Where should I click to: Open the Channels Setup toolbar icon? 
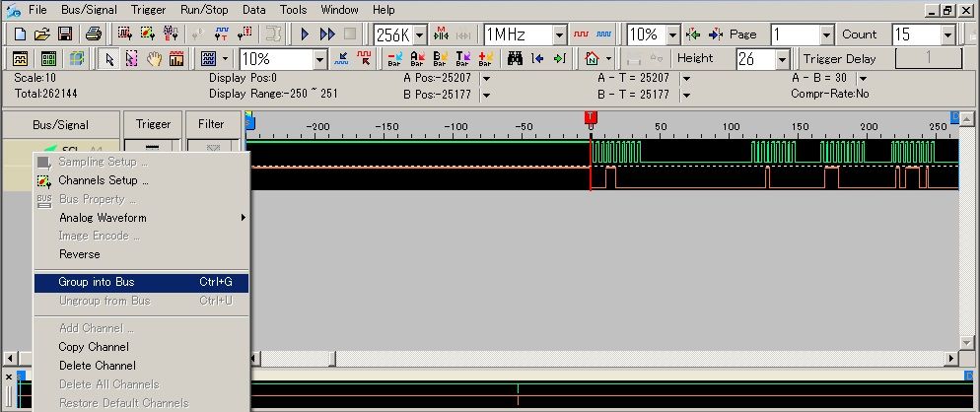click(148, 34)
